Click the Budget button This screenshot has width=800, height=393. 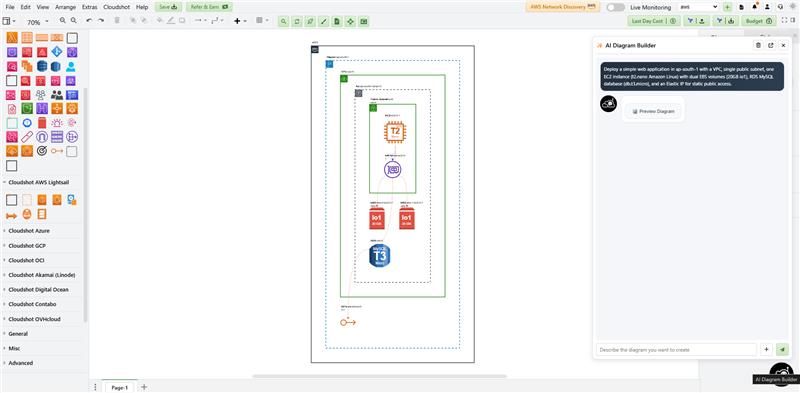click(759, 21)
